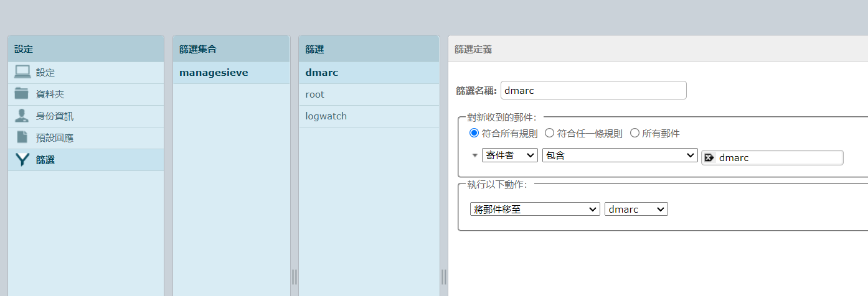Click splitter handle between filter list and definition
The height and width of the screenshot is (296, 868).
(443, 277)
